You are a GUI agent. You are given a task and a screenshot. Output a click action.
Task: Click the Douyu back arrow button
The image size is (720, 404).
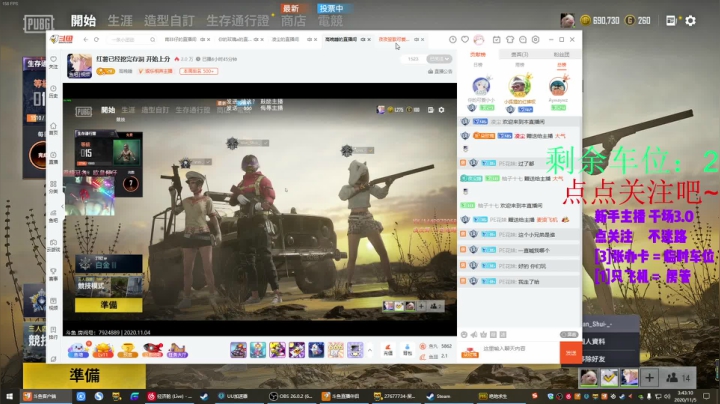pyautogui.click(x=86, y=39)
